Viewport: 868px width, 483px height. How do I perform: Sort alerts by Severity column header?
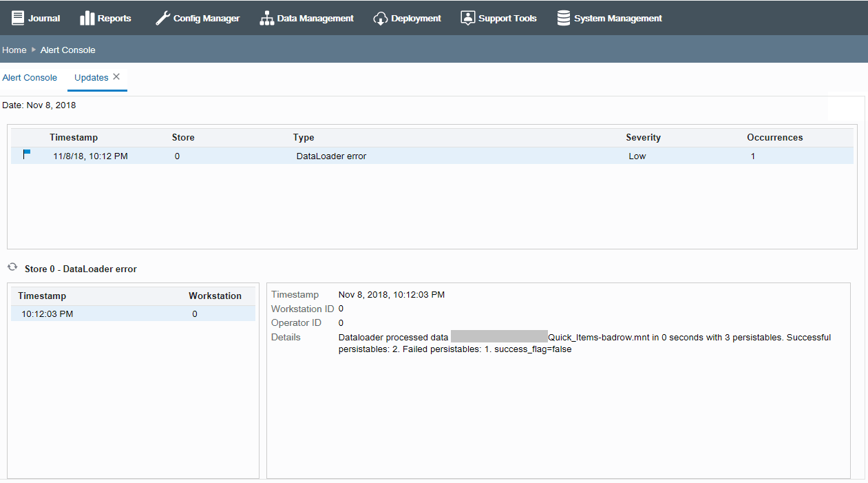(643, 137)
